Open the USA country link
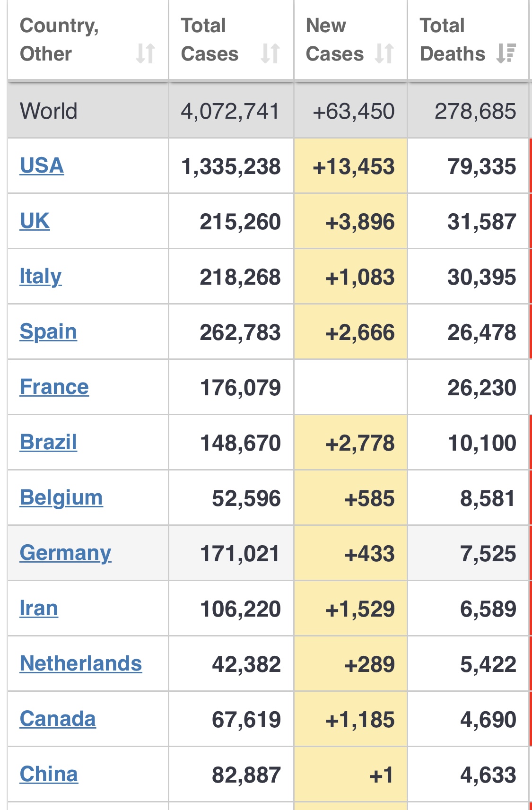The image size is (532, 810). (x=42, y=165)
